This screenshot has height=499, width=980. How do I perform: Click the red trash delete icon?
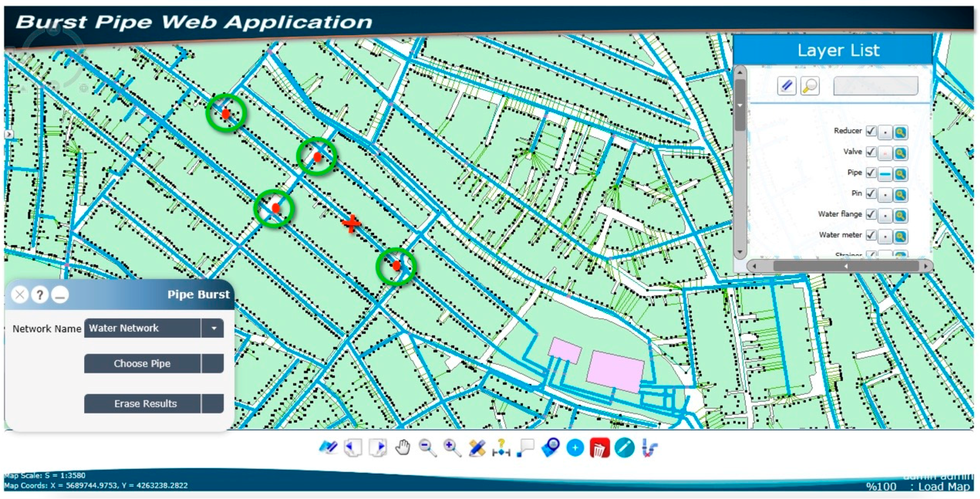600,447
